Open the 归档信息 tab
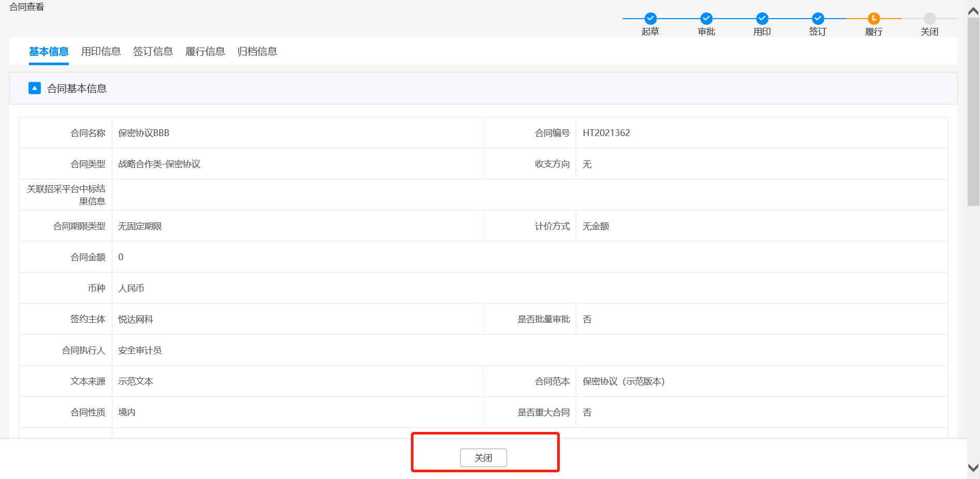Screen dimensions: 980x479 click(257, 51)
